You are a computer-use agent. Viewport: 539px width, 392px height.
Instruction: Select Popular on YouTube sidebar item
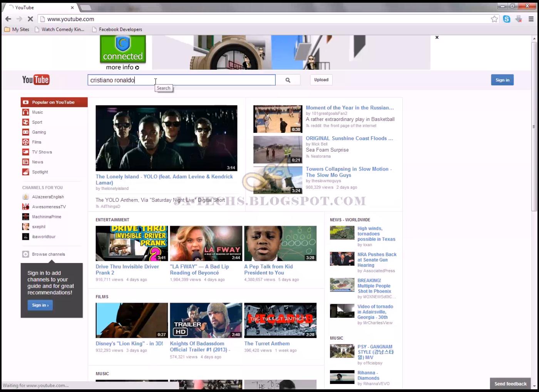(x=54, y=102)
